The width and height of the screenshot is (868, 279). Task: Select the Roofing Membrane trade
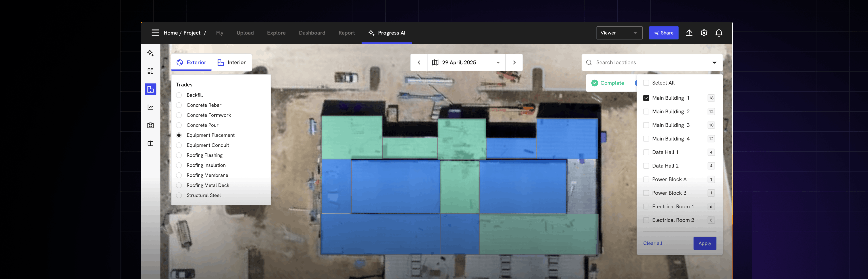click(x=179, y=175)
